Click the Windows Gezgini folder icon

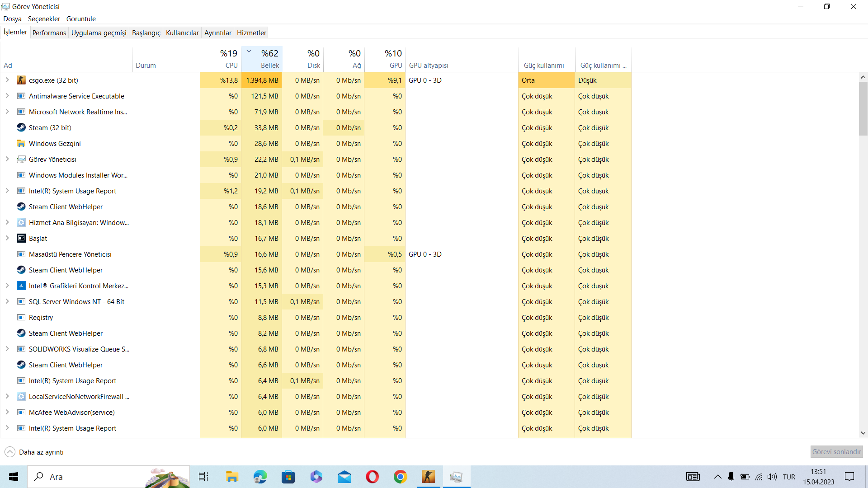(x=21, y=144)
